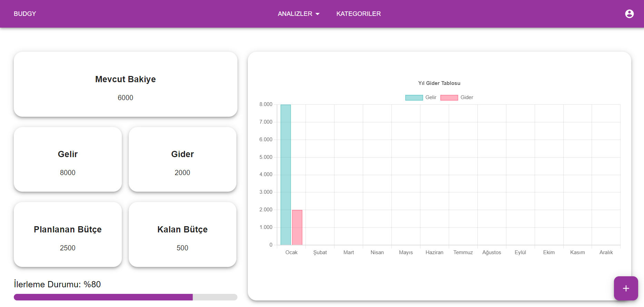
Task: Click the 6000 balance value
Action: pyautogui.click(x=126, y=98)
